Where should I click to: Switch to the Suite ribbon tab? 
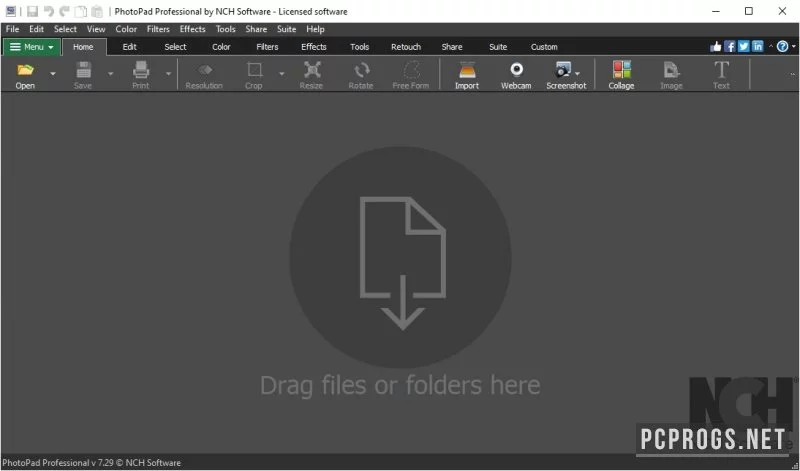(x=498, y=47)
